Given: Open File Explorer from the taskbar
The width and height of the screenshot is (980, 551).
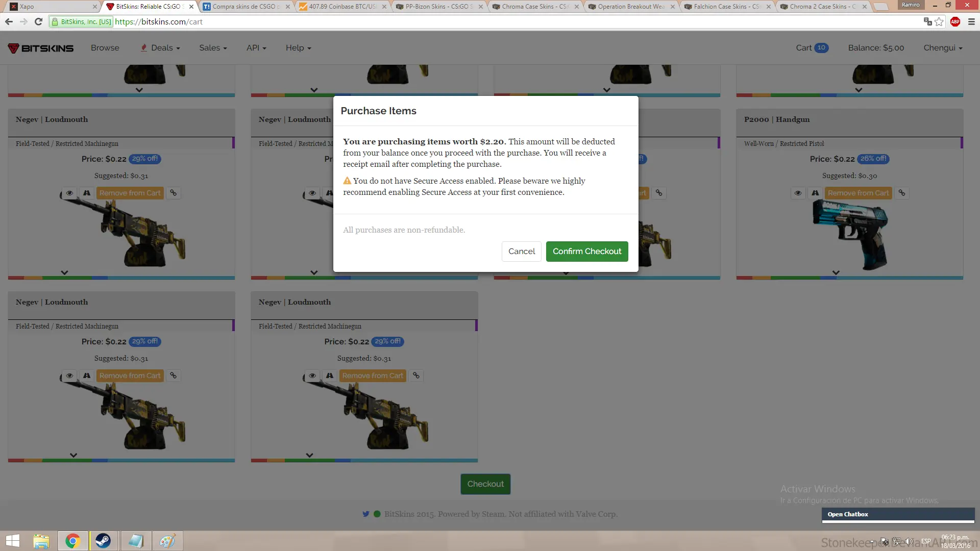Looking at the screenshot, I should pos(41,541).
